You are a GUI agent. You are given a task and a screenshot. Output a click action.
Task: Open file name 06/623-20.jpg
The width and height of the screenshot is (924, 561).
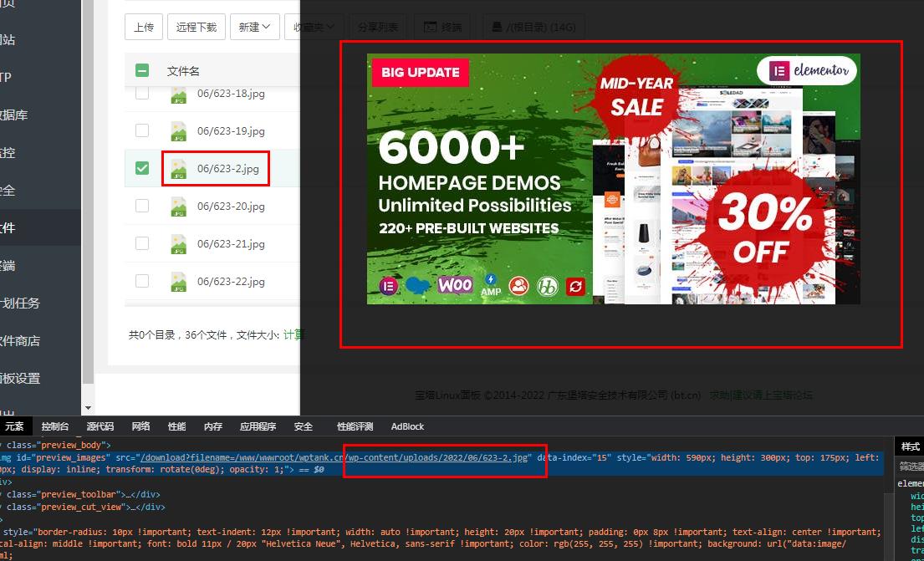click(x=231, y=207)
